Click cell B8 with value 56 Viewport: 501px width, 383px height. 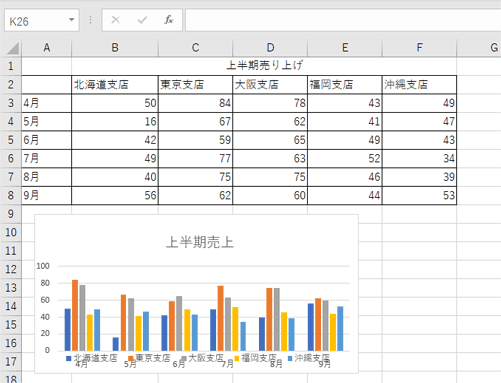point(115,195)
